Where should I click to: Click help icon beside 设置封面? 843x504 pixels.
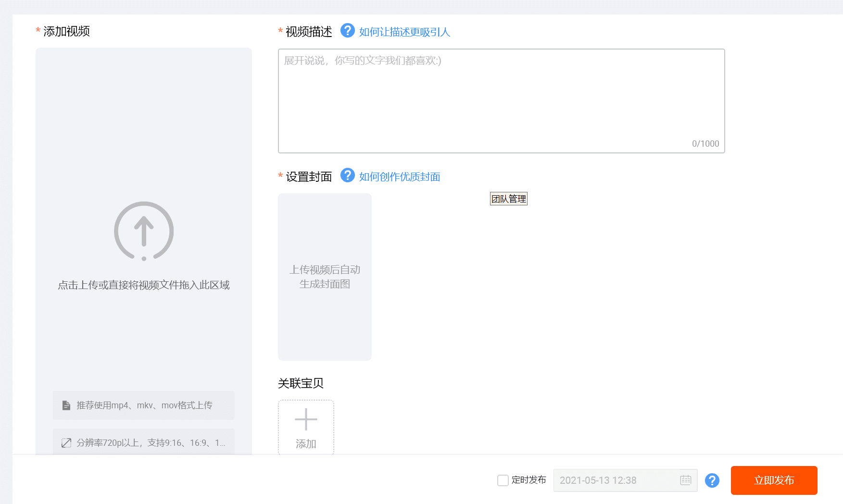pyautogui.click(x=347, y=176)
